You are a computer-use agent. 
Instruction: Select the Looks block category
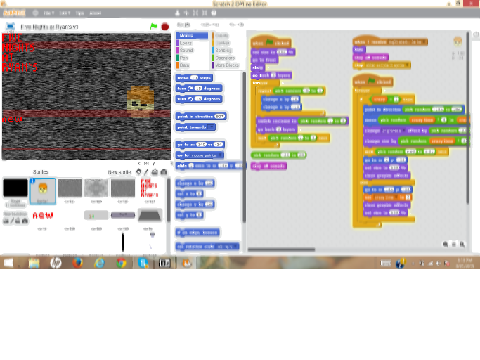tap(186, 43)
